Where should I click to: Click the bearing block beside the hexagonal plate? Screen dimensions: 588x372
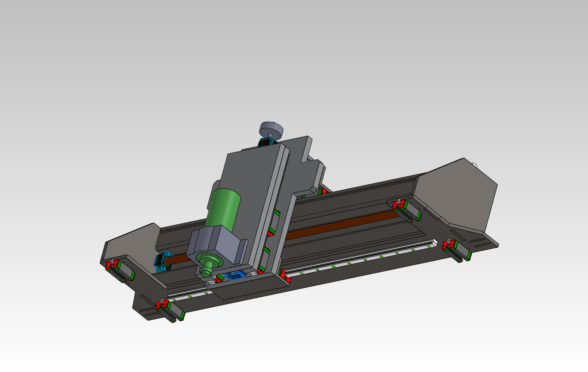pyautogui.click(x=407, y=210)
